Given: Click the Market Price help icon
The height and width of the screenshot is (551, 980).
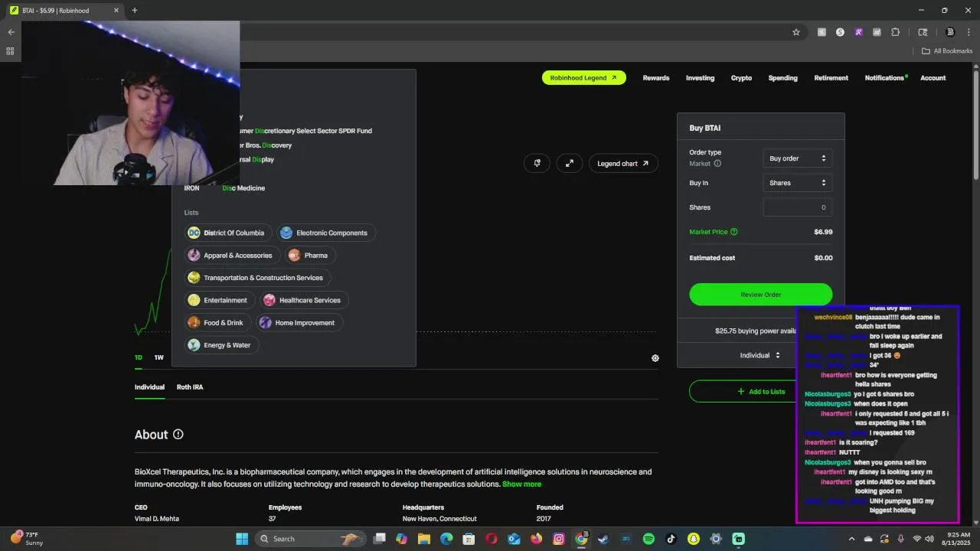Looking at the screenshot, I should pyautogui.click(x=734, y=232).
